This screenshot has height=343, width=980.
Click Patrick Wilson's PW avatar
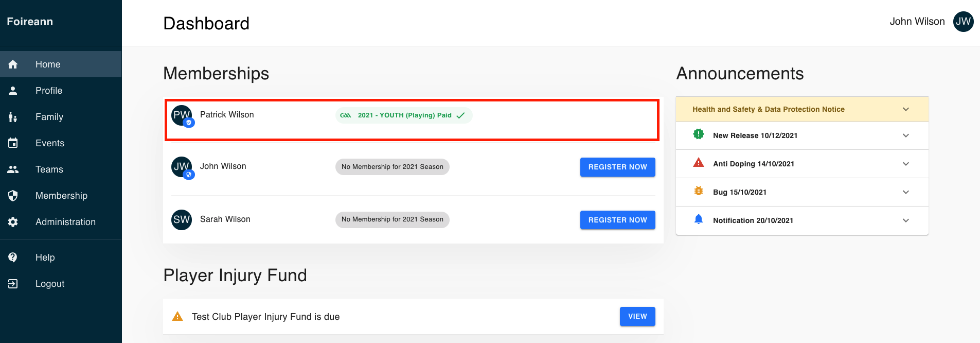(x=182, y=115)
